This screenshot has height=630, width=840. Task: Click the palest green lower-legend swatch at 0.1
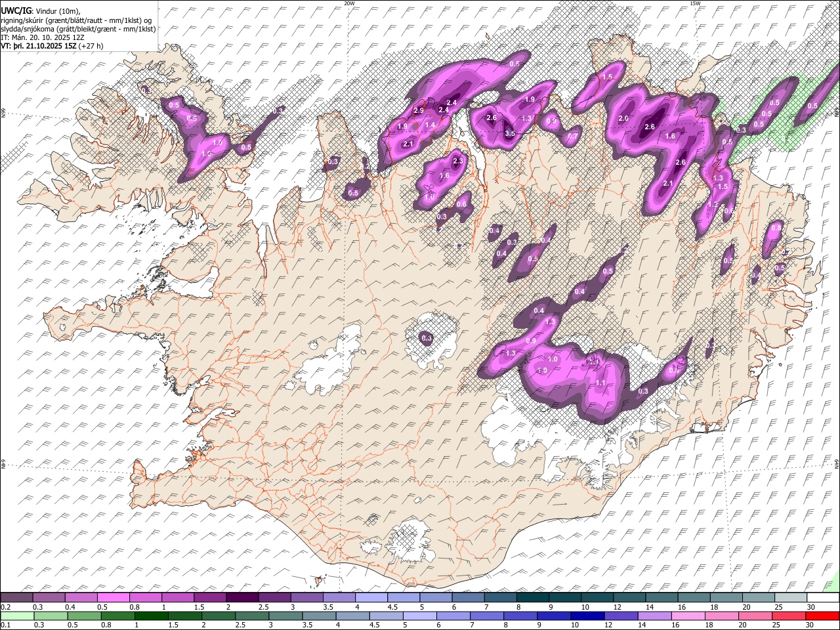pos(17,616)
